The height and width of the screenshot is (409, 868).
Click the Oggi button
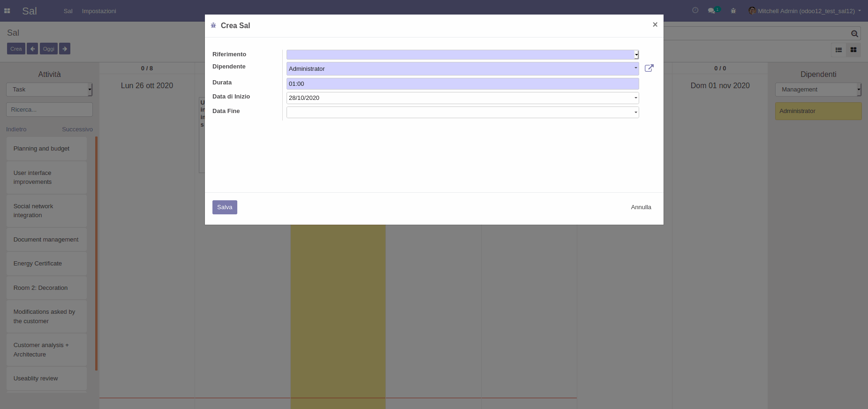click(49, 49)
